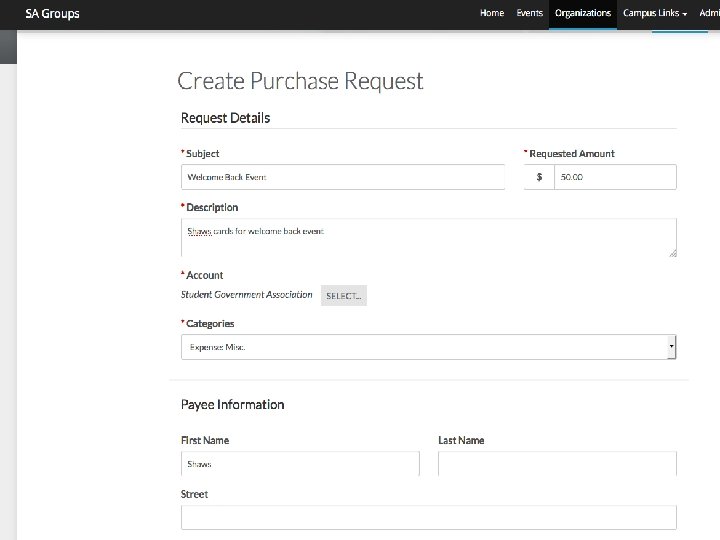This screenshot has width=720, height=540.
Task: Click into the Subject text field
Action: point(343,177)
